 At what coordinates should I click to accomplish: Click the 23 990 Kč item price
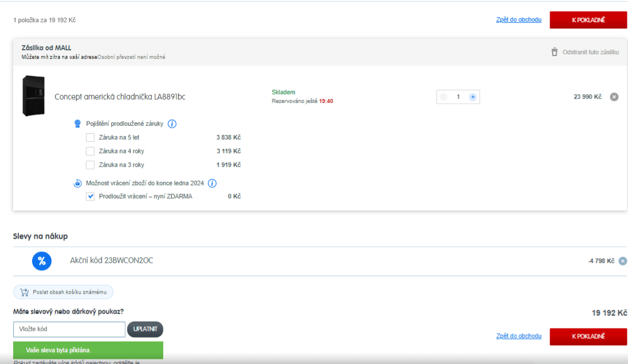(x=587, y=97)
